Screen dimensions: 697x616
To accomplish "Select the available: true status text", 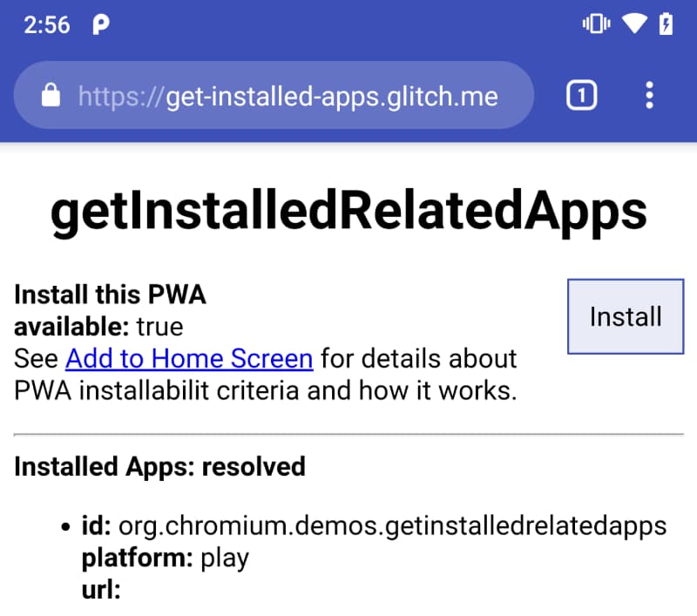I will coord(98,327).
